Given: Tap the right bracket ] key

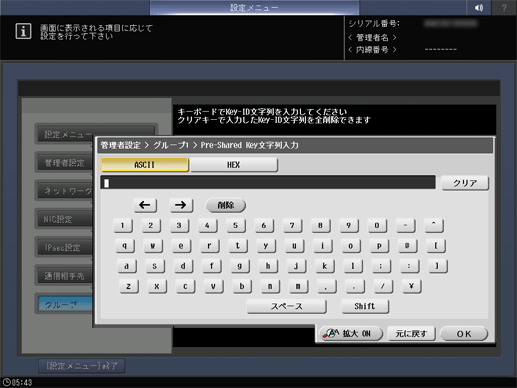Looking at the screenshot, I should click(438, 266).
